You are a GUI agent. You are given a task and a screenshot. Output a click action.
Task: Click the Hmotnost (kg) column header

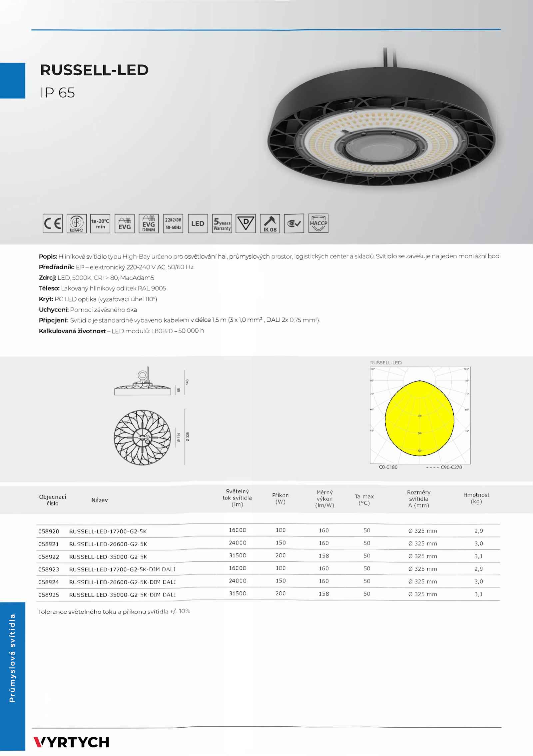pos(476,498)
